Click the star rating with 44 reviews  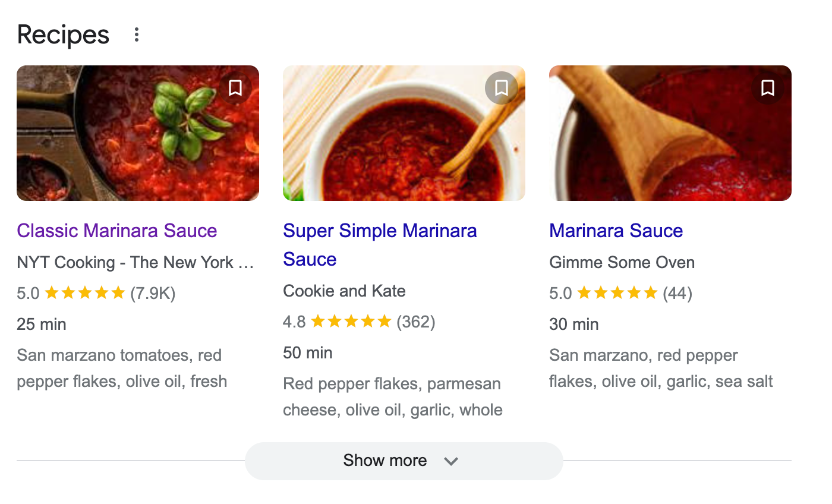click(x=620, y=294)
